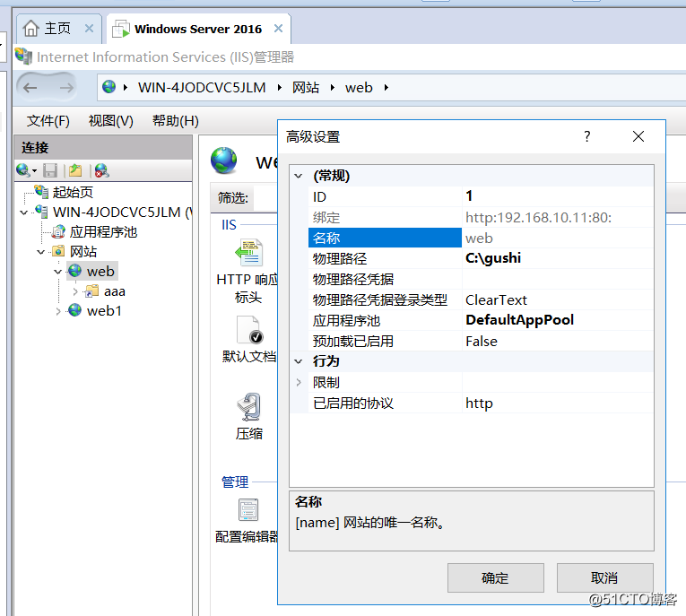This screenshot has height=616, width=686.
Task: Open the 文件(F) menu
Action: pyautogui.click(x=48, y=120)
